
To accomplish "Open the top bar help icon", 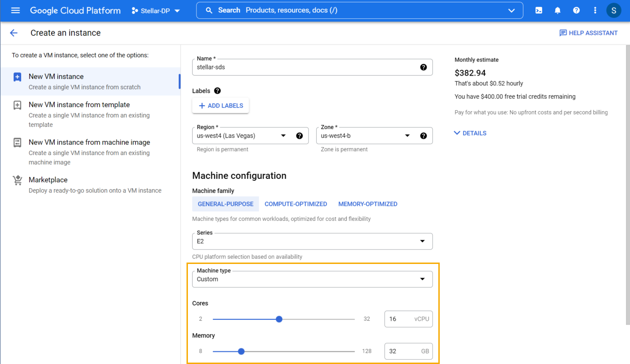I will (x=576, y=10).
